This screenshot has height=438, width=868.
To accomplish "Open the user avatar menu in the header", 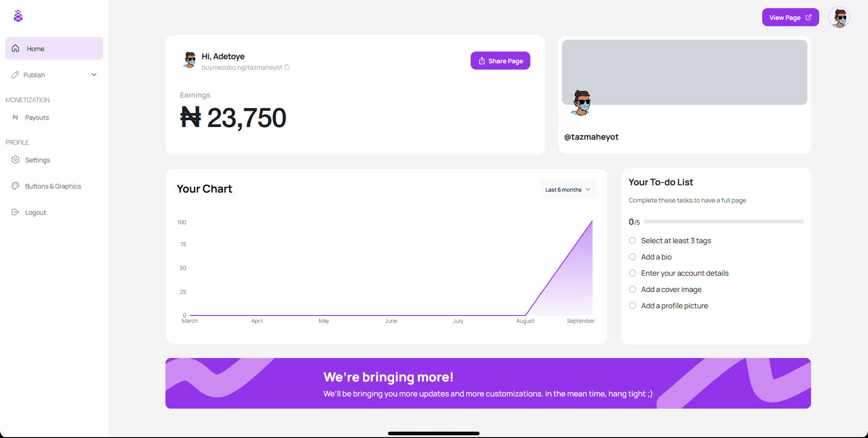I will [839, 18].
